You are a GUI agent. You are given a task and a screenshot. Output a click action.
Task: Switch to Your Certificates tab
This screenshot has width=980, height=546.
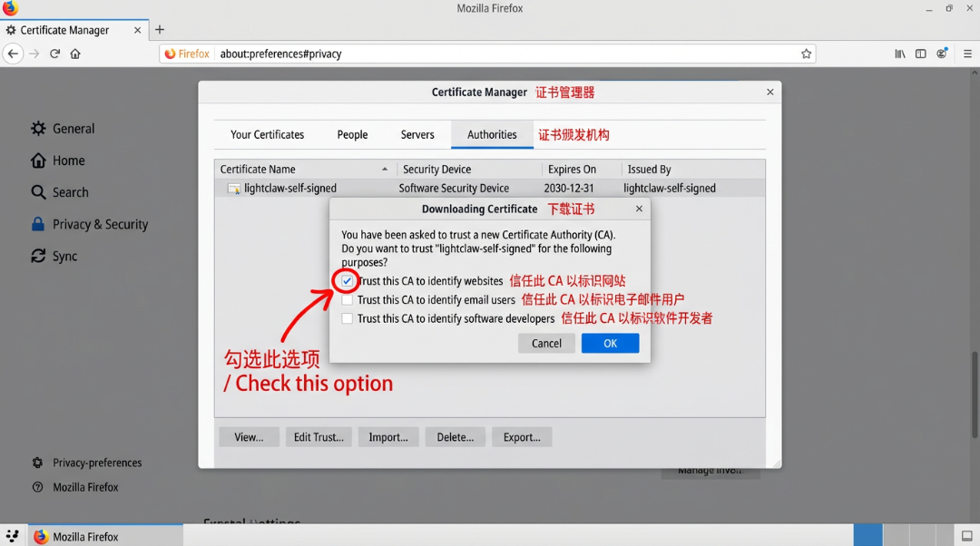[268, 135]
